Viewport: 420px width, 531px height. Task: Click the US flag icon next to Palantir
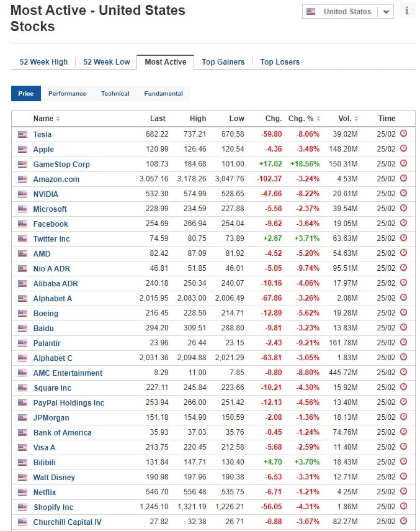pyautogui.click(x=22, y=343)
